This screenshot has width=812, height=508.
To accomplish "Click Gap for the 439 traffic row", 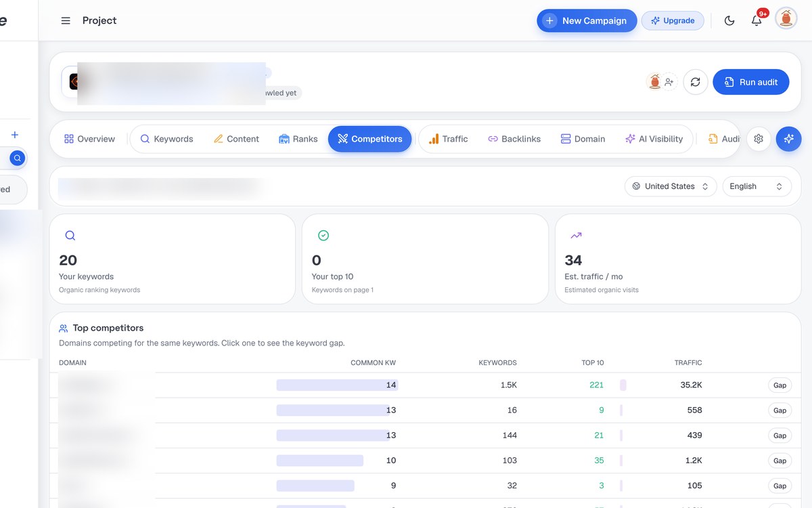I will click(780, 436).
